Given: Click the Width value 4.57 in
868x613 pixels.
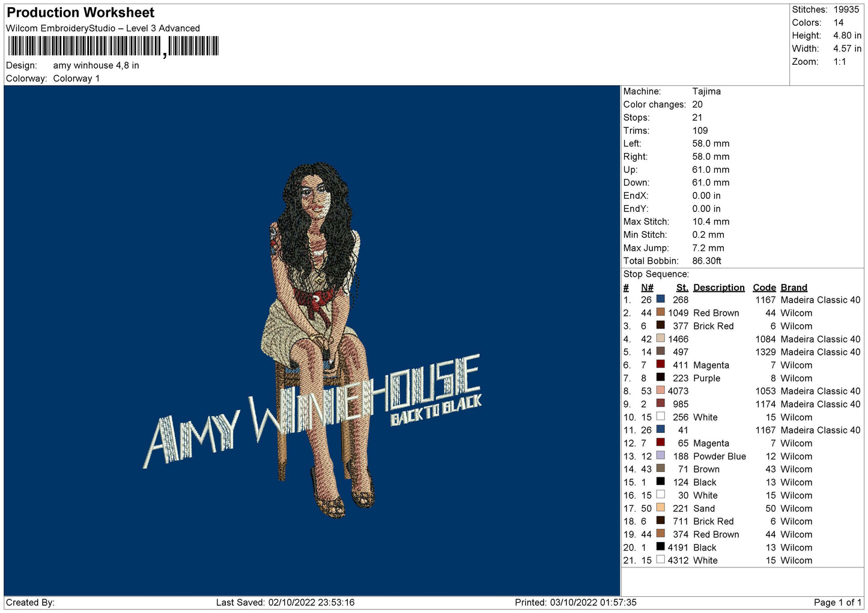Looking at the screenshot, I should tap(847, 49).
